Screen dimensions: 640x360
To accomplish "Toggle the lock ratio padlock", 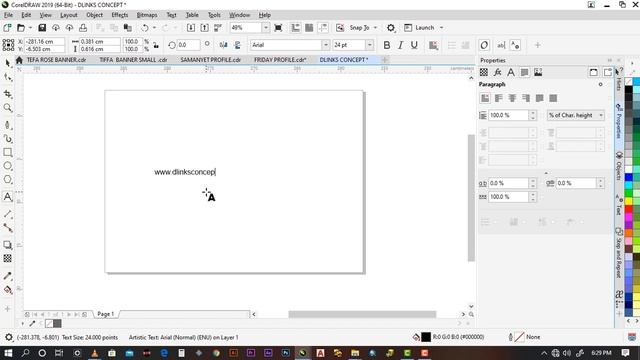I will (x=156, y=45).
